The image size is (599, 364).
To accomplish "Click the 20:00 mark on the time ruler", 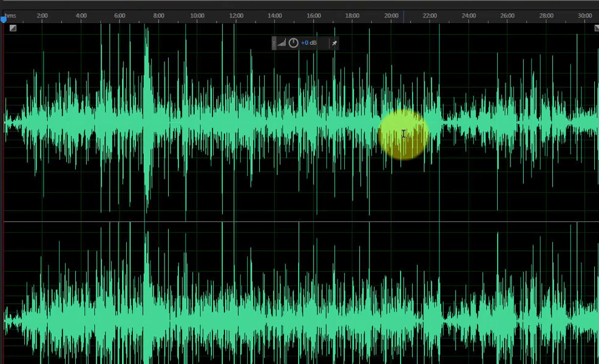I will [x=391, y=15].
